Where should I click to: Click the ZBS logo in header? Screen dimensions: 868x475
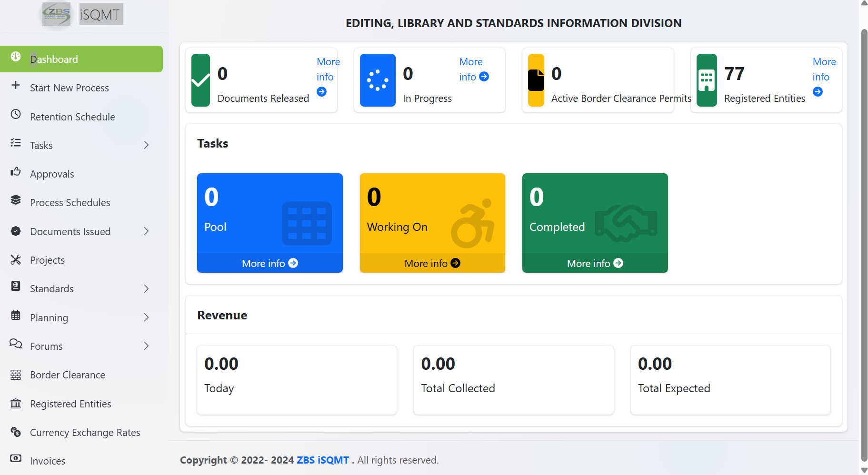point(56,14)
